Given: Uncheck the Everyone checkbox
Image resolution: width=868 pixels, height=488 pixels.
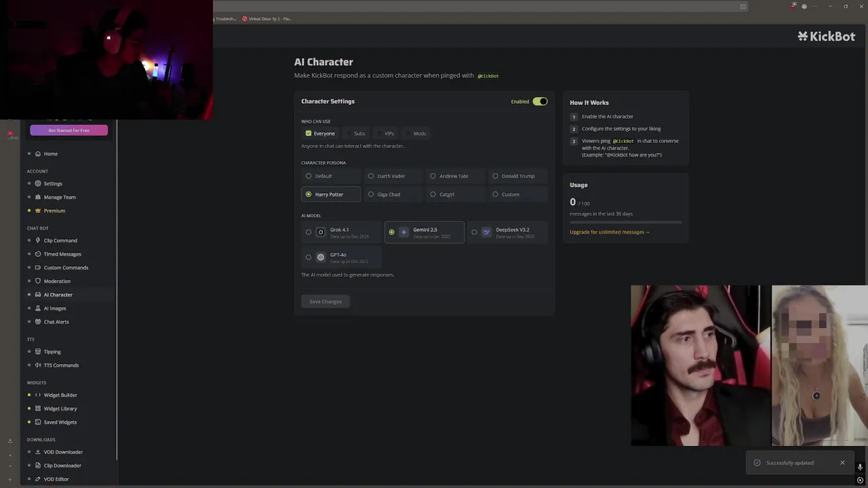Looking at the screenshot, I should [x=309, y=134].
